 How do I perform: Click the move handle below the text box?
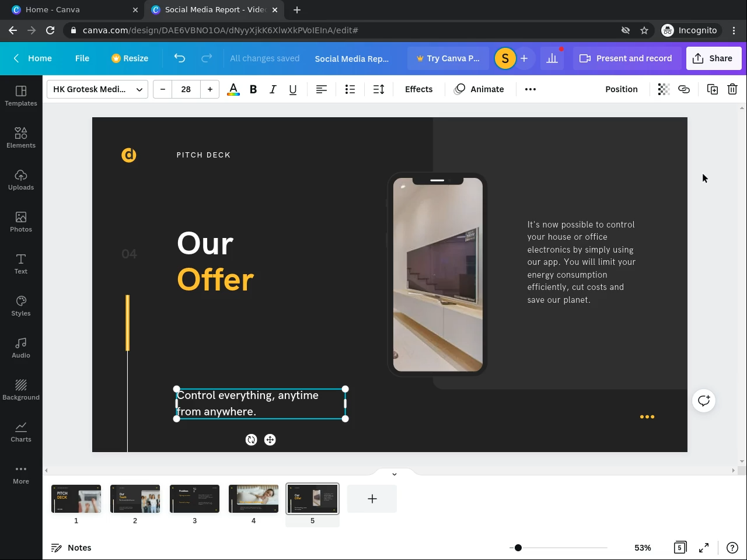point(270,440)
